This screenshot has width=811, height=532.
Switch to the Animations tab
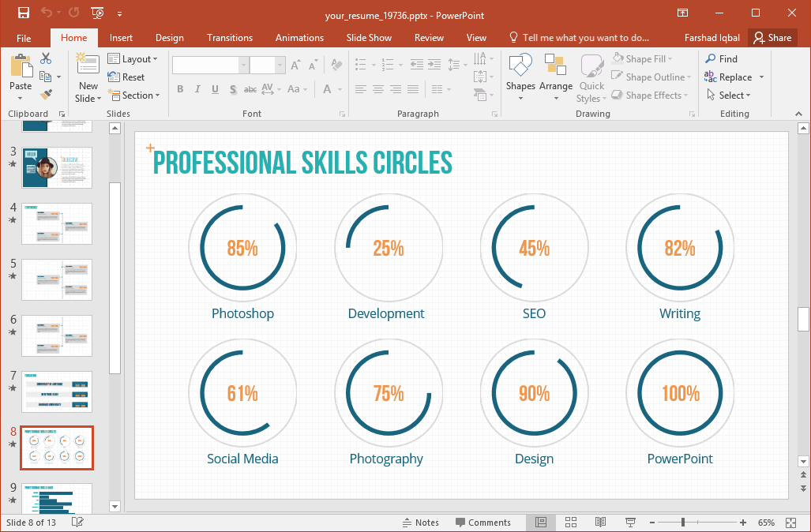tap(299, 38)
